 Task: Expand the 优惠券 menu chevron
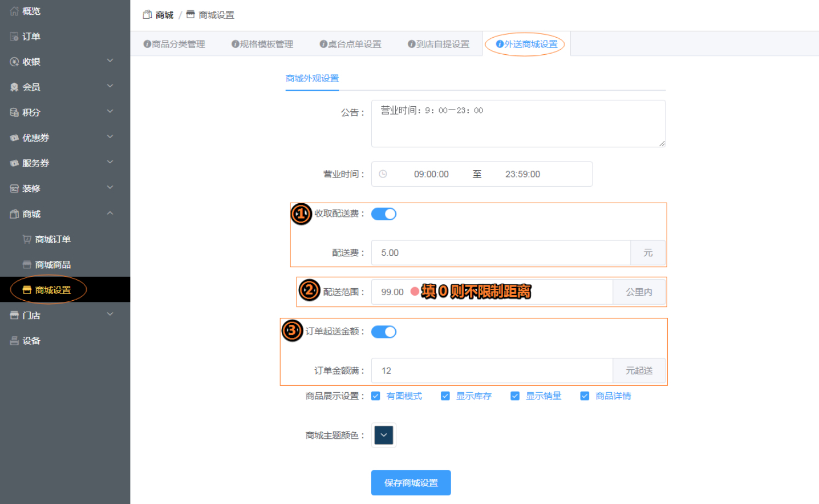110,136
